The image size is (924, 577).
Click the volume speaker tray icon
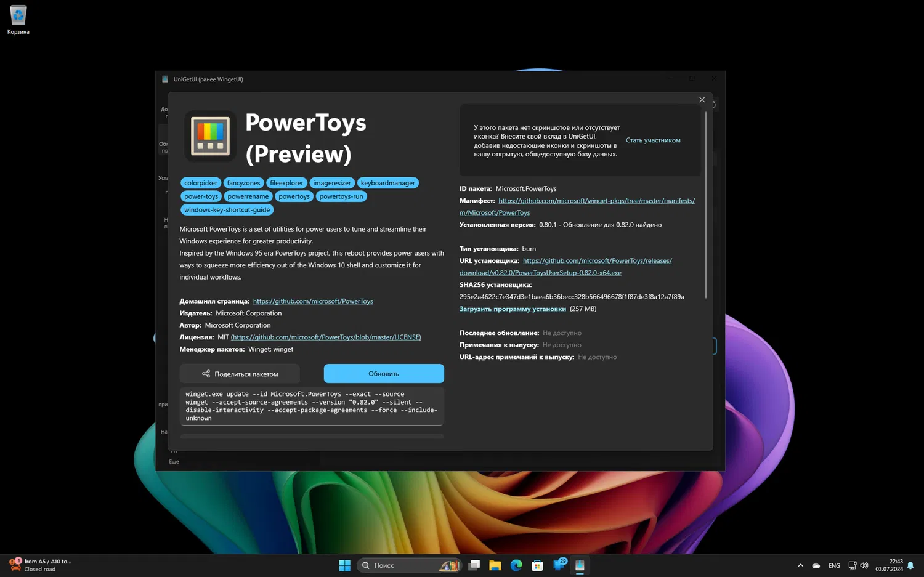(864, 565)
